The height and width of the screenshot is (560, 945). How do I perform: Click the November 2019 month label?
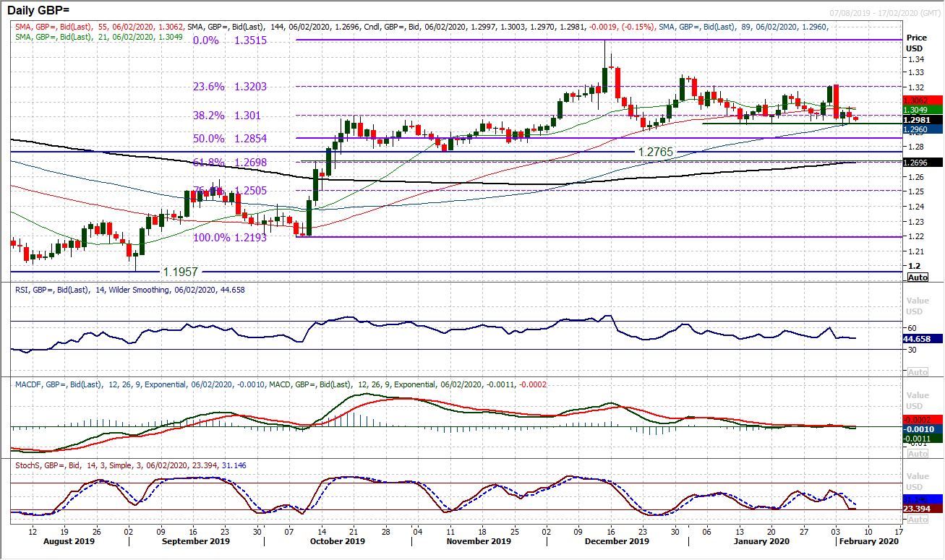pos(479,541)
